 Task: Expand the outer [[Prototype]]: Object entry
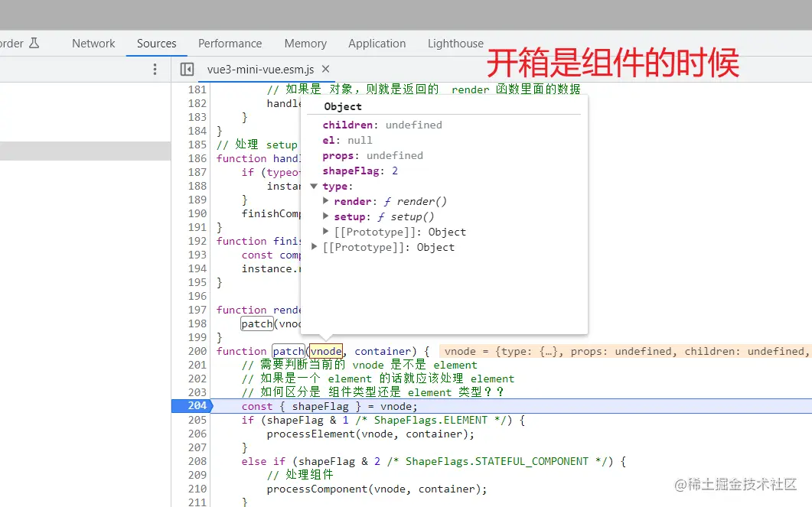pyautogui.click(x=314, y=247)
